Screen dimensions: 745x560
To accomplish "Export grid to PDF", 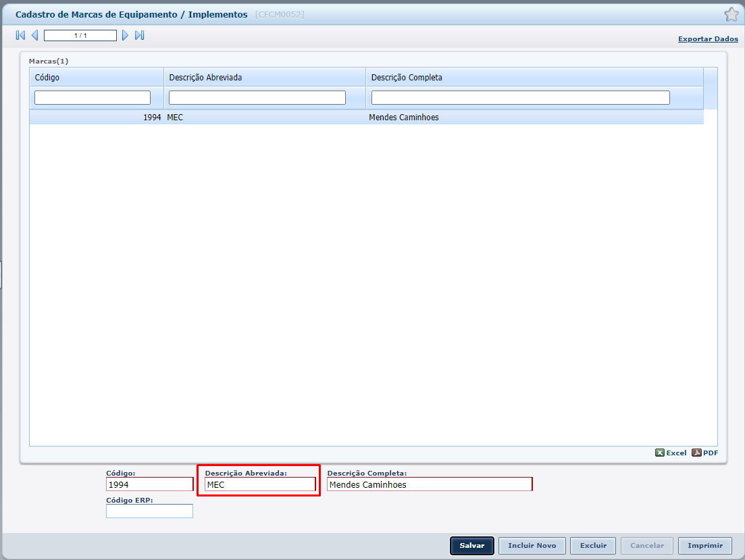I will [705, 453].
